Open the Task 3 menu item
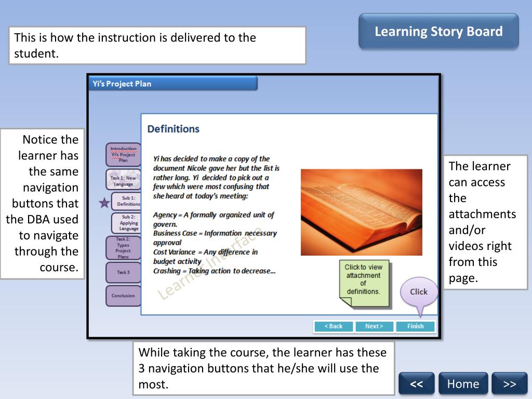The image size is (532, 399). [123, 272]
